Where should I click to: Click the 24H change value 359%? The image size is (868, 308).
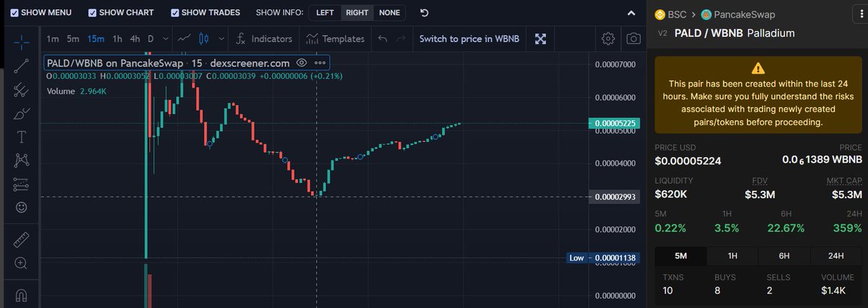click(x=846, y=228)
